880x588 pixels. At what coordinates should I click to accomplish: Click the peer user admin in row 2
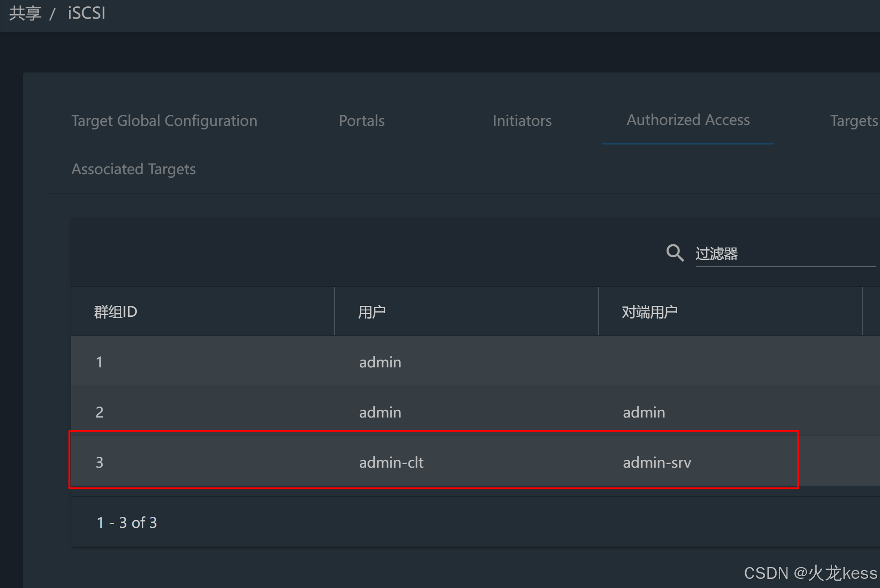click(644, 413)
